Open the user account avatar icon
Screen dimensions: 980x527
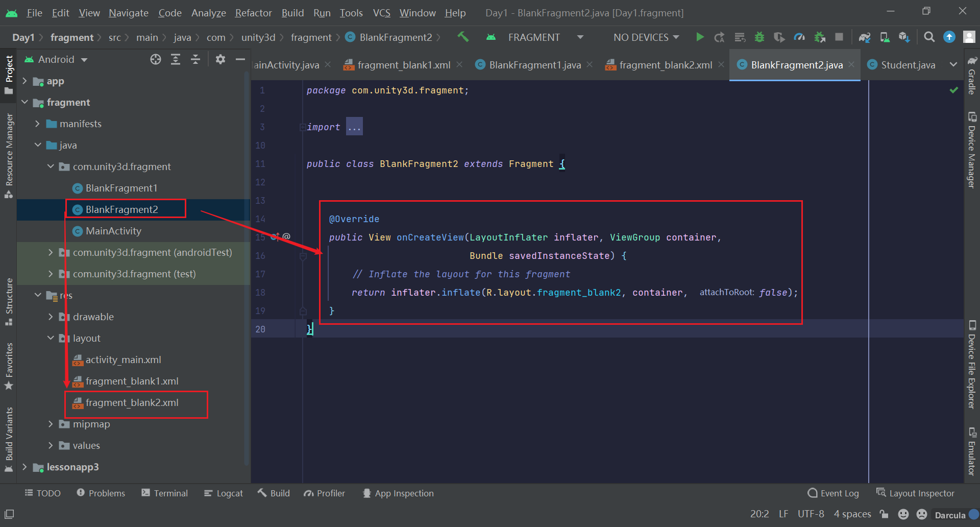969,37
